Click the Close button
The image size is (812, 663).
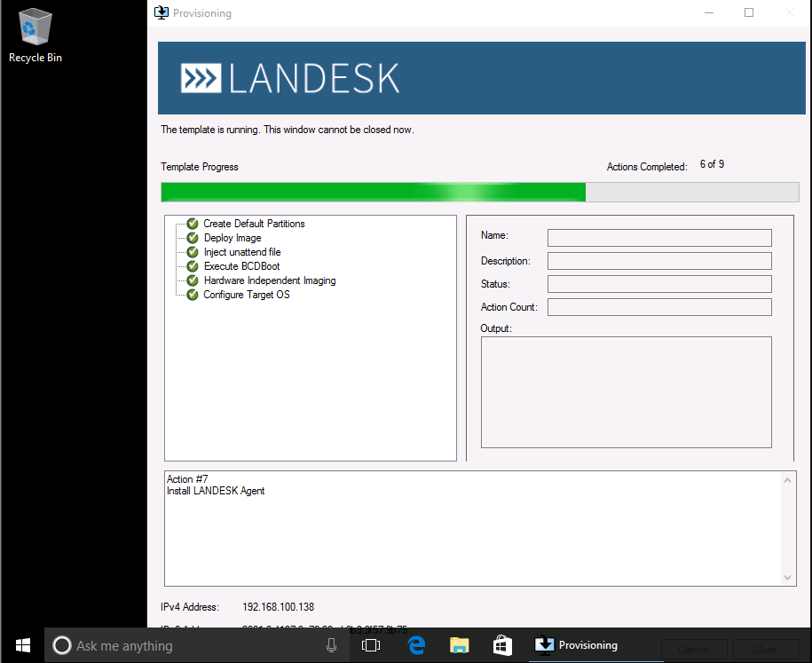765,650
